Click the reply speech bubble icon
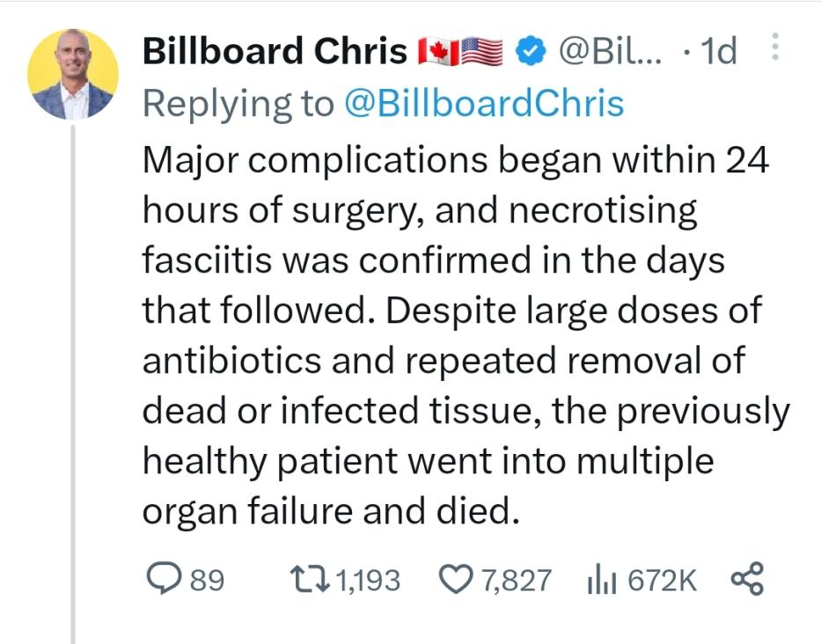The height and width of the screenshot is (644, 821). click(163, 580)
